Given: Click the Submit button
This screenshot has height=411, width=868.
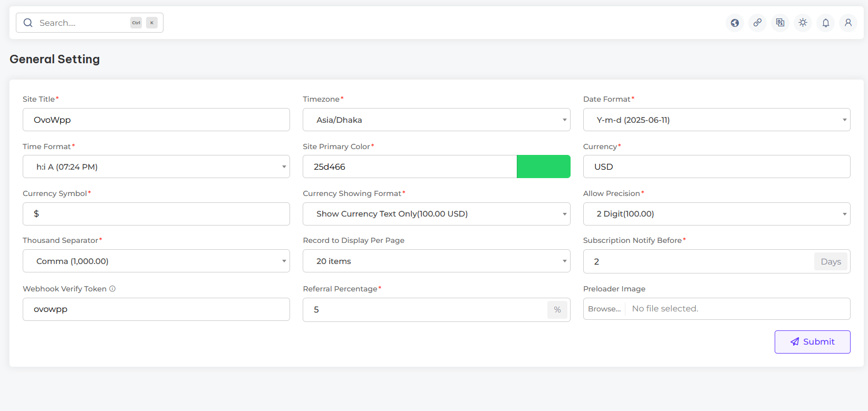Looking at the screenshot, I should click(x=812, y=342).
